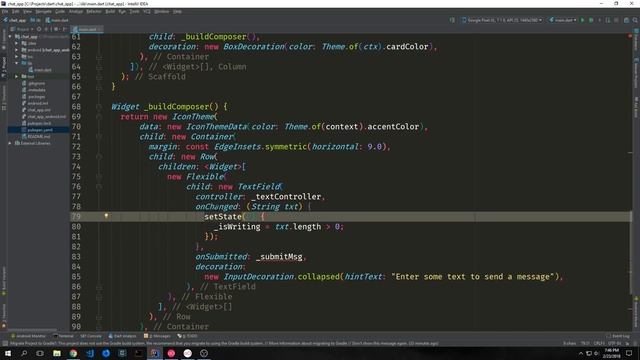Click the lib breadcrumb in navigation bar

(x=36, y=20)
